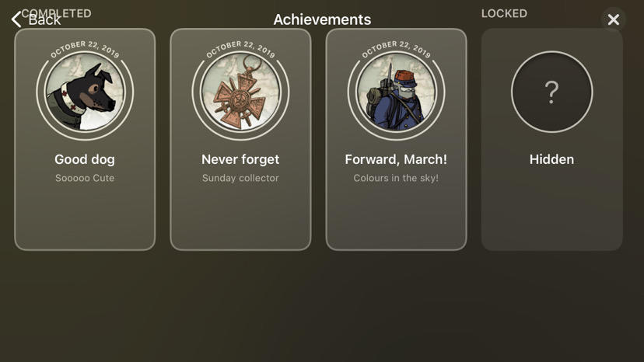Screen dimensions: 644x362
Task: Tap the Achievements page title
Action: (323, 19)
